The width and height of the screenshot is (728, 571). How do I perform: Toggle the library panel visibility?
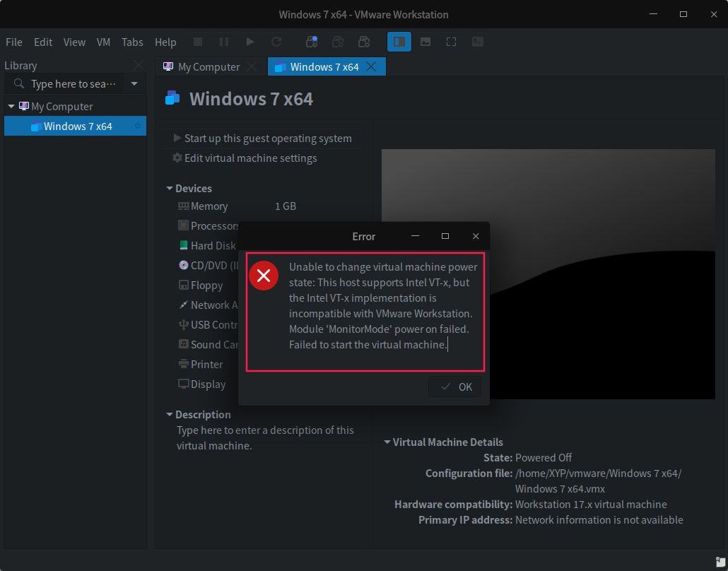tap(399, 42)
